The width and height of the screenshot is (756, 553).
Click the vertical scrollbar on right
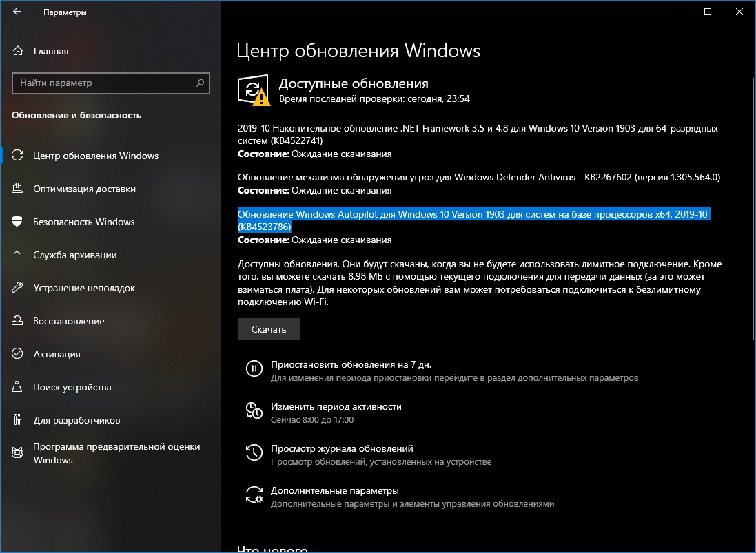(x=753, y=207)
